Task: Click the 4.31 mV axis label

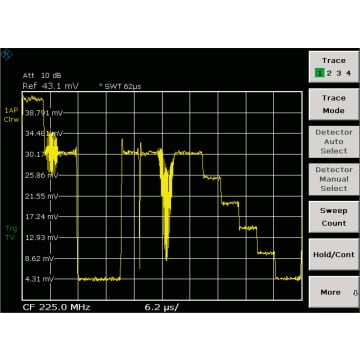Action: [x=39, y=279]
